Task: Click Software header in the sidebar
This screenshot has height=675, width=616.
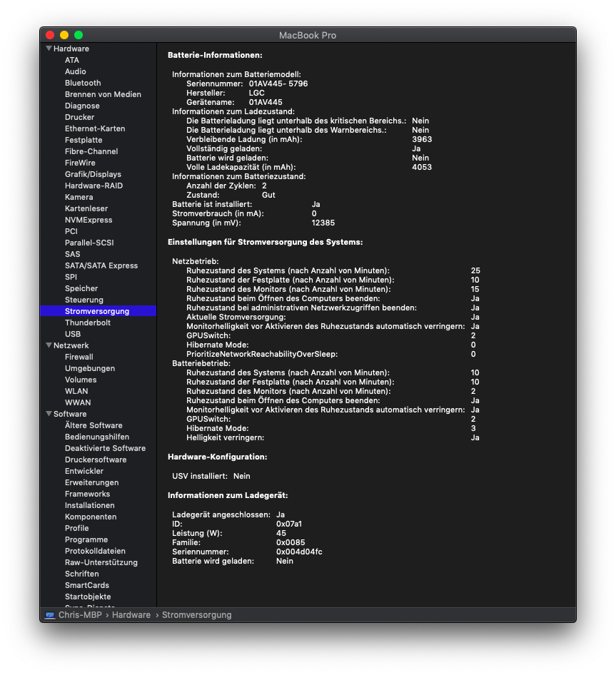Action: (x=70, y=414)
